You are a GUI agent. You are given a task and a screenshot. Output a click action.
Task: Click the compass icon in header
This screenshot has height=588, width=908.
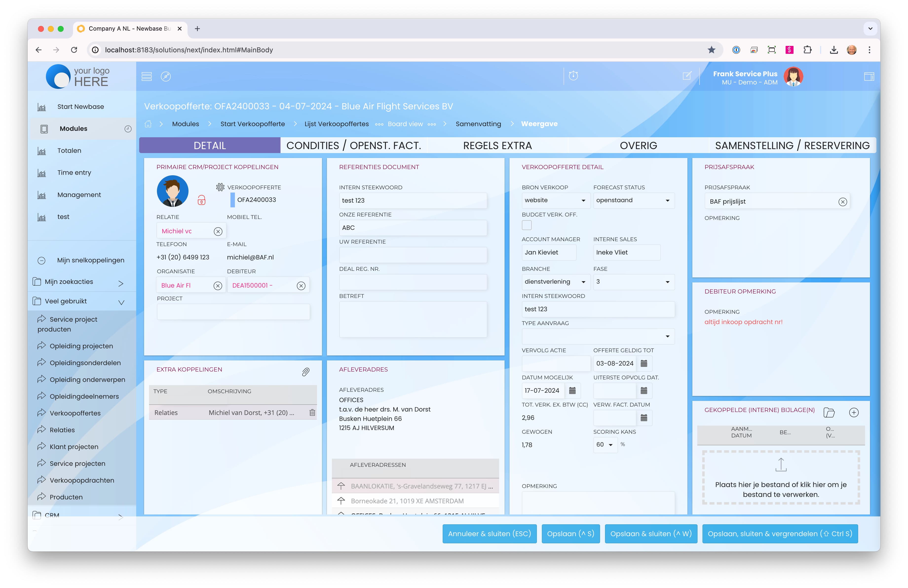(x=166, y=76)
